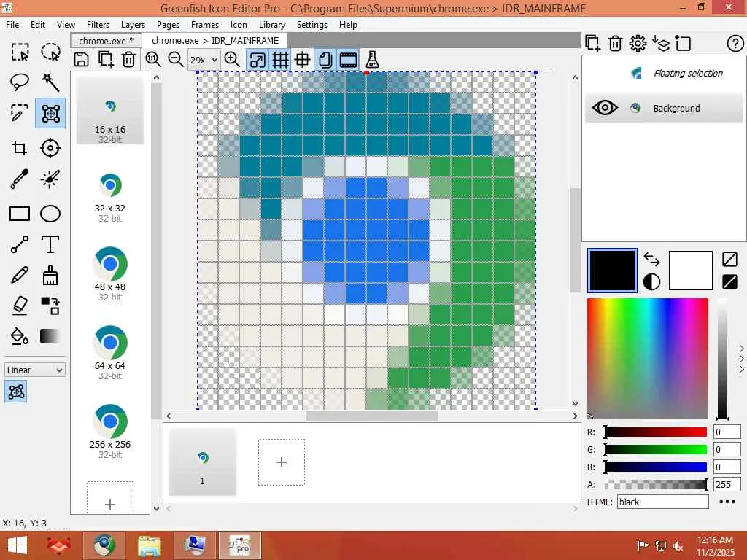Open layer properties gear icon

pos(638,43)
